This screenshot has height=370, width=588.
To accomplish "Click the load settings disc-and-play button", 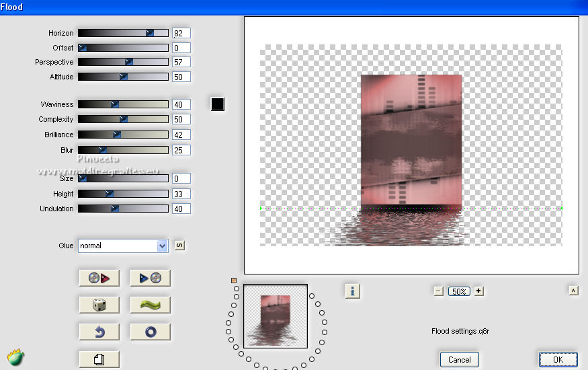I will tap(99, 278).
